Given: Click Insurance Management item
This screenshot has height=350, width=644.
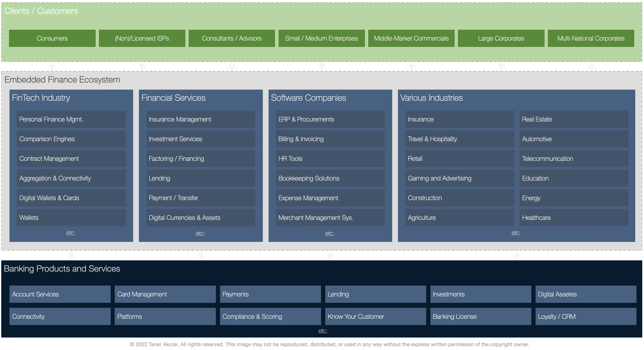Looking at the screenshot, I should (x=201, y=119).
